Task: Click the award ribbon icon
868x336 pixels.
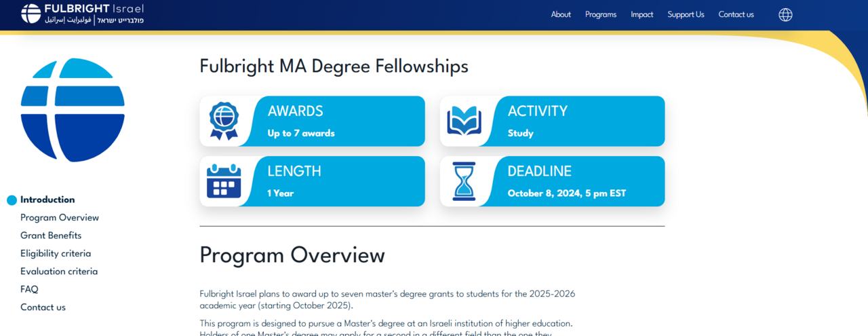Action: pos(224,121)
